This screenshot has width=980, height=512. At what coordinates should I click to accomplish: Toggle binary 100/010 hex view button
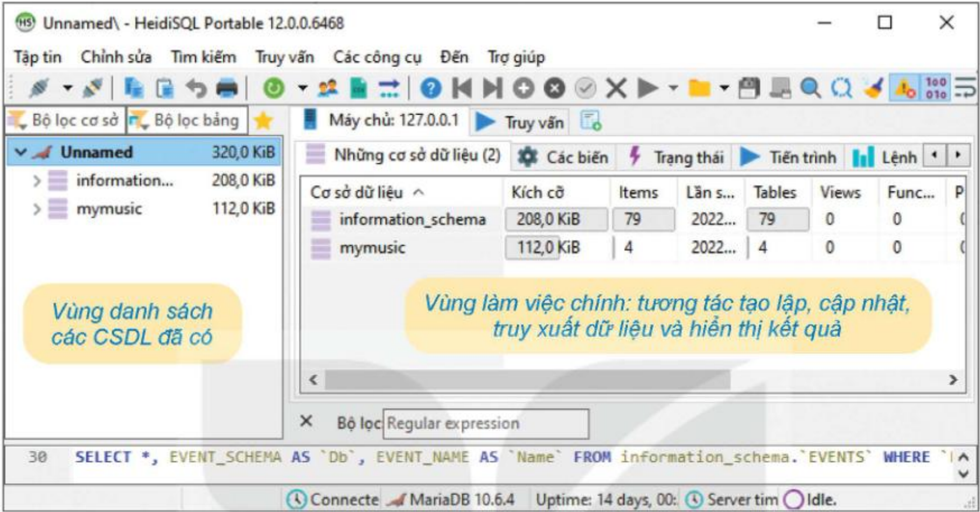pos(935,88)
